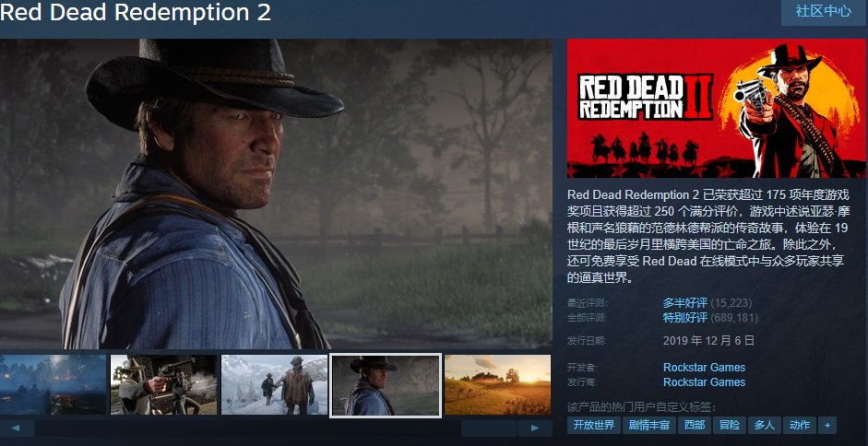The width and height of the screenshot is (868, 446).
Task: Select the 西部 tag
Action: [x=695, y=425]
